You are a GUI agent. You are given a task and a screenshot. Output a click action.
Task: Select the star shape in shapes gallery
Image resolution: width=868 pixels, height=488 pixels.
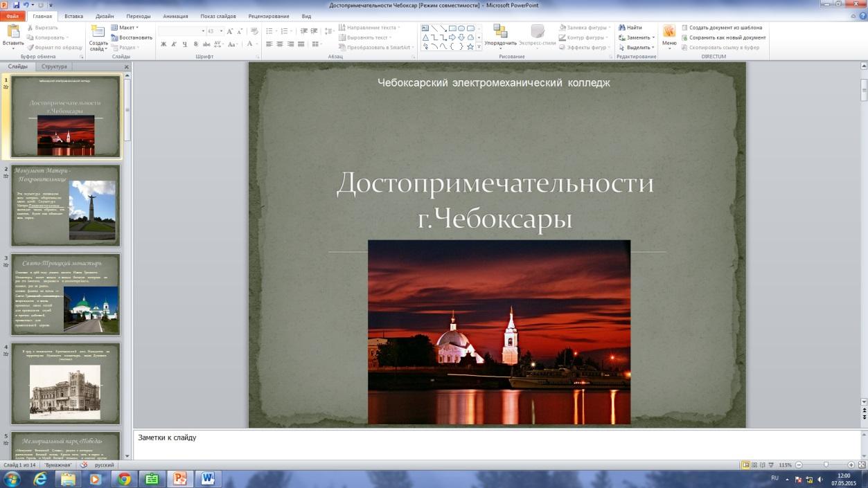click(x=470, y=46)
